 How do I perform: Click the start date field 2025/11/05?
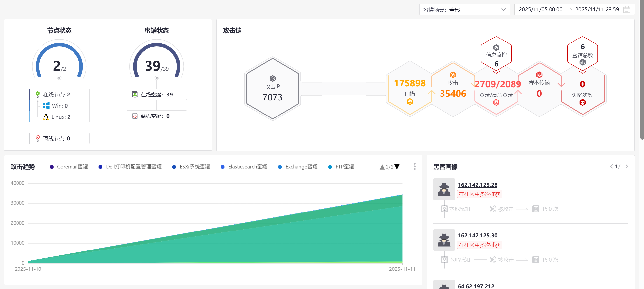click(540, 10)
